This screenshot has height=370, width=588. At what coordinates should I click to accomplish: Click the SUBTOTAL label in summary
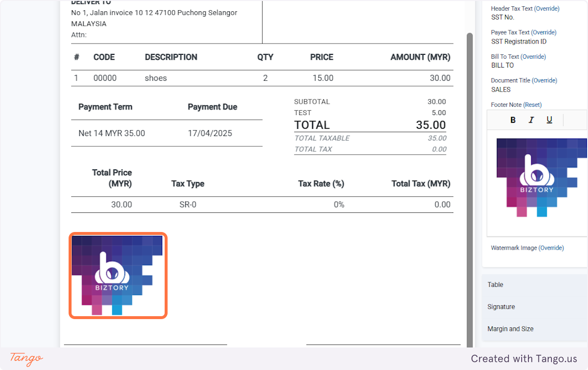[312, 102]
